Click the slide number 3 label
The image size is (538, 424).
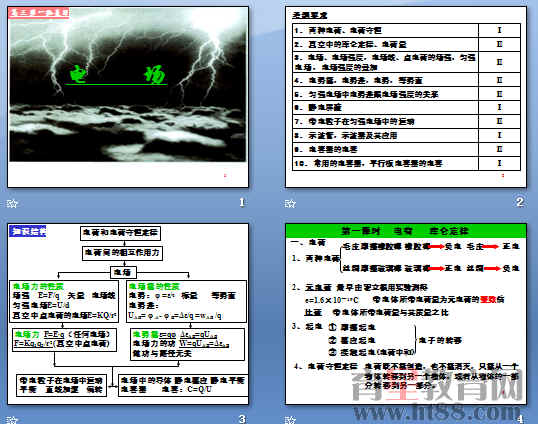pos(242,419)
